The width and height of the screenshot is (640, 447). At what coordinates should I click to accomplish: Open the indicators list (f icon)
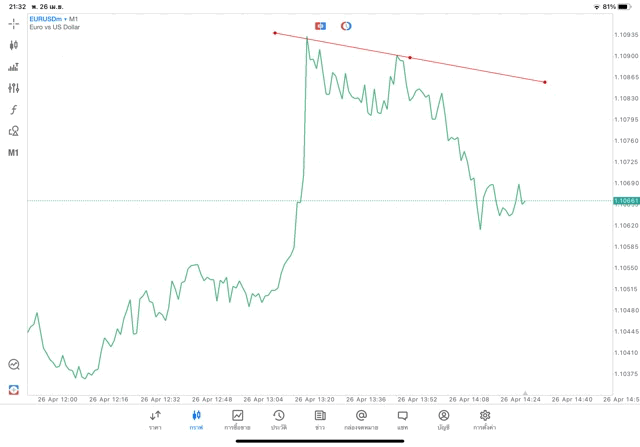(13, 109)
